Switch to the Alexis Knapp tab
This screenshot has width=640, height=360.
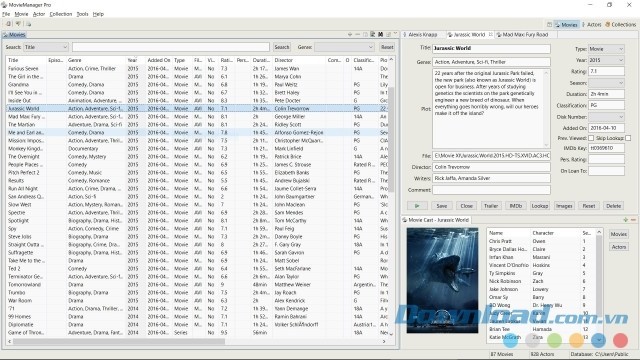click(x=423, y=35)
